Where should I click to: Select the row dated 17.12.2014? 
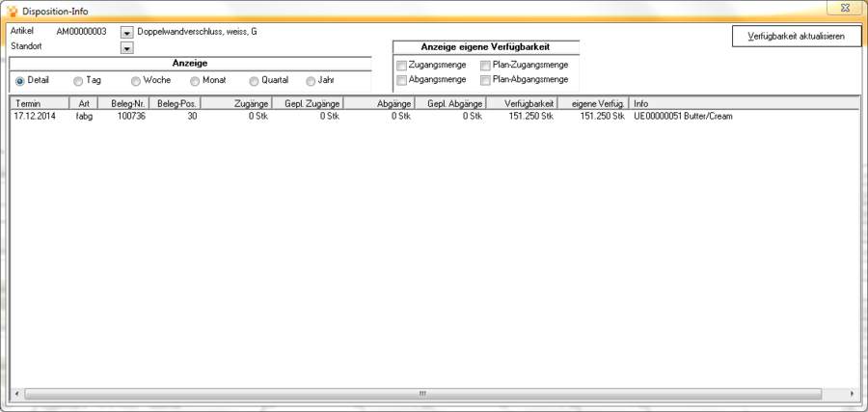pyautogui.click(x=435, y=117)
